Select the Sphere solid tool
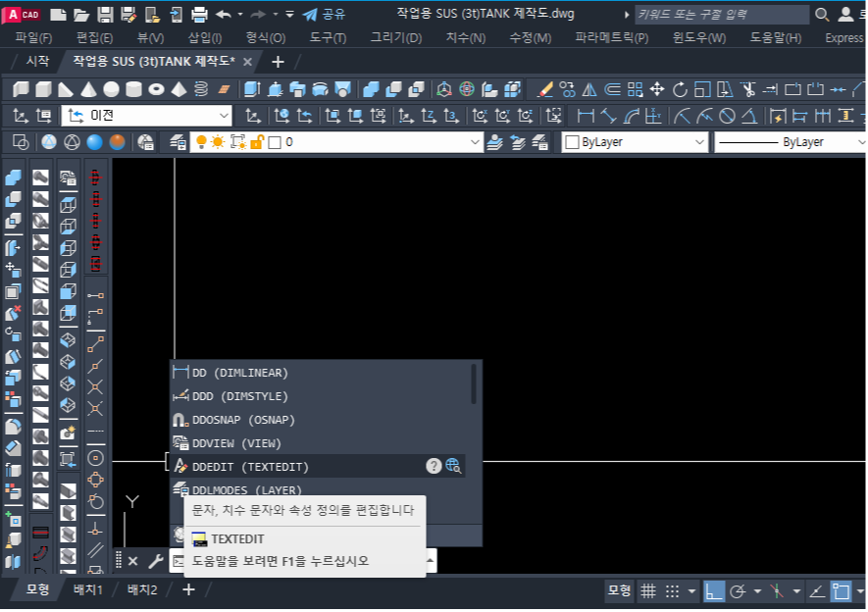The height and width of the screenshot is (612, 868). pos(111,89)
